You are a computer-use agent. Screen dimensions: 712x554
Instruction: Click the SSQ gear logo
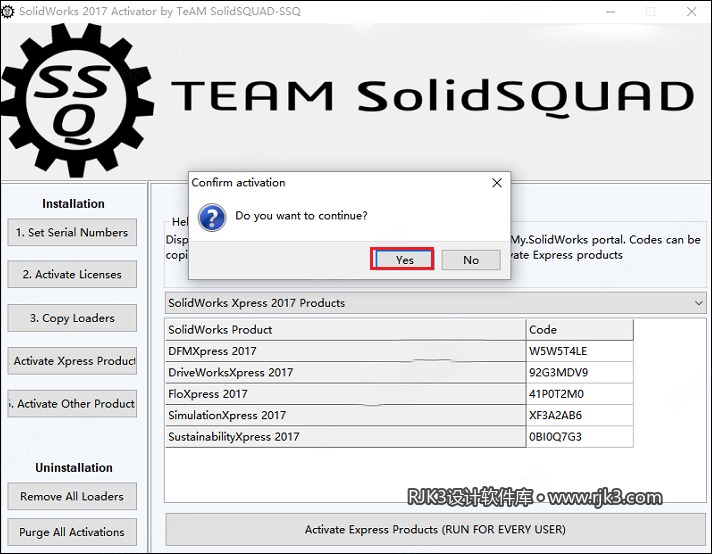pyautogui.click(x=77, y=100)
